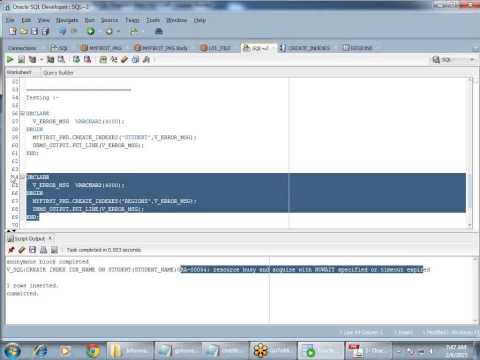
Task: Open the Windows Start button
Action: click(12, 351)
